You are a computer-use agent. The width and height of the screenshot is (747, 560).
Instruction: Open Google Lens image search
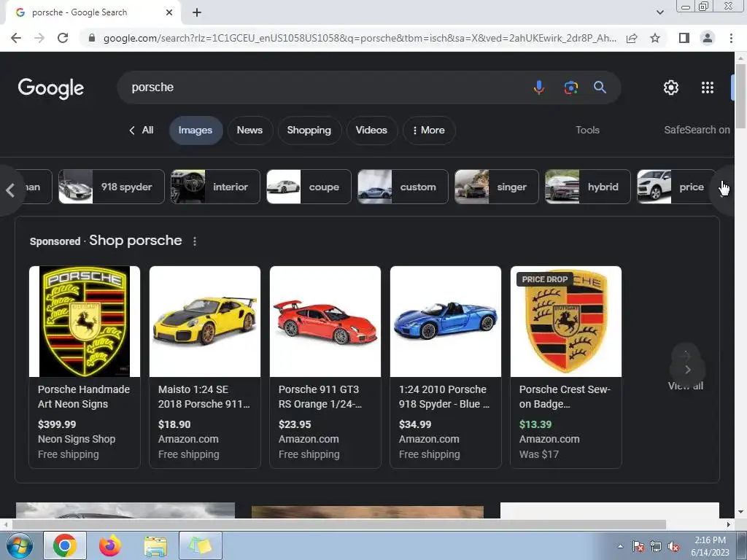pyautogui.click(x=570, y=87)
